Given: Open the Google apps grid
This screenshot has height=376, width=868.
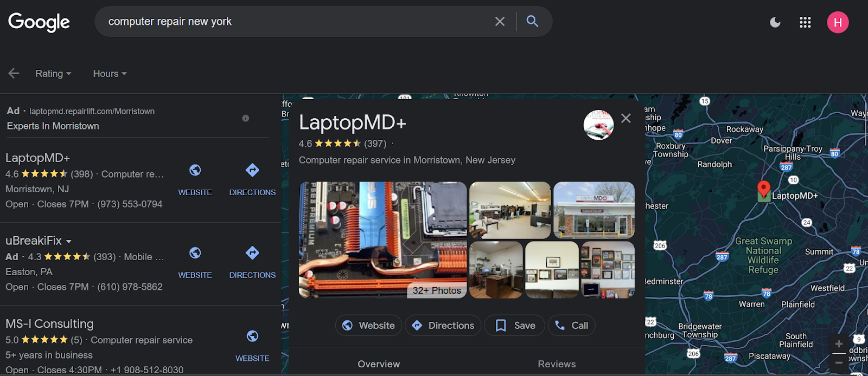Looking at the screenshot, I should (x=805, y=22).
